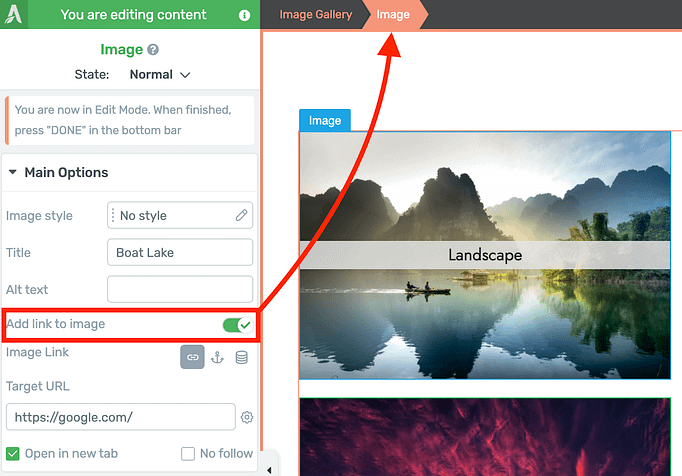Image resolution: width=682 pixels, height=476 pixels.
Task: Open link settings gear beside Target URL
Action: point(247,417)
